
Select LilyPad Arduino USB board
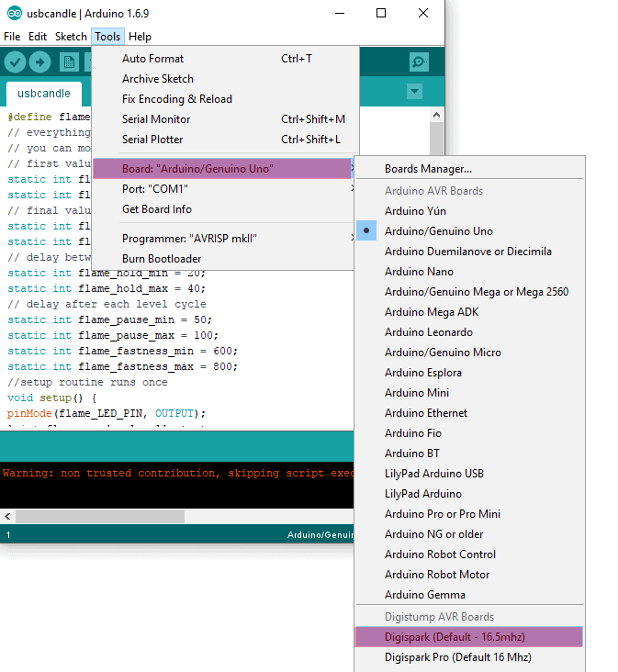coord(470,473)
